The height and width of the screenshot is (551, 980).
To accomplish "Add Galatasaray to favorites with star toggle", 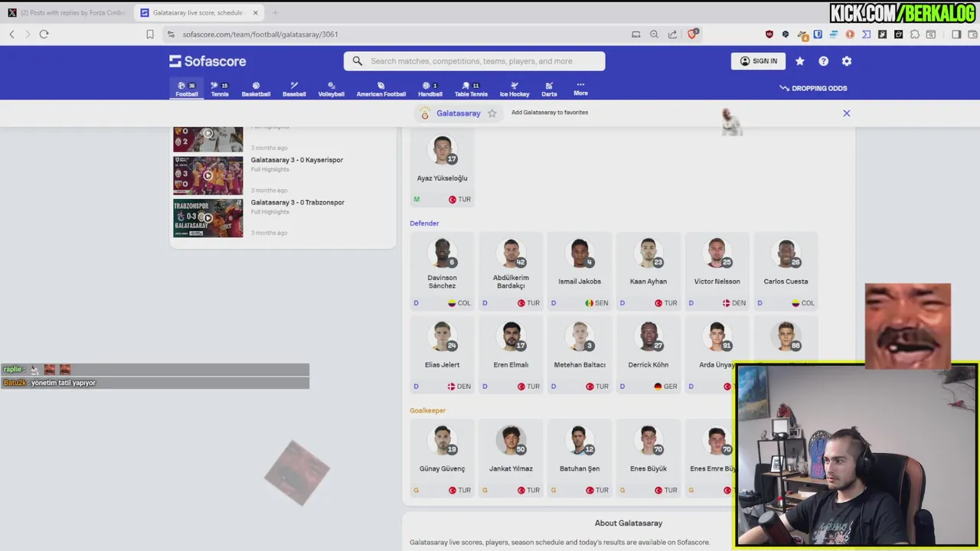I will click(492, 113).
